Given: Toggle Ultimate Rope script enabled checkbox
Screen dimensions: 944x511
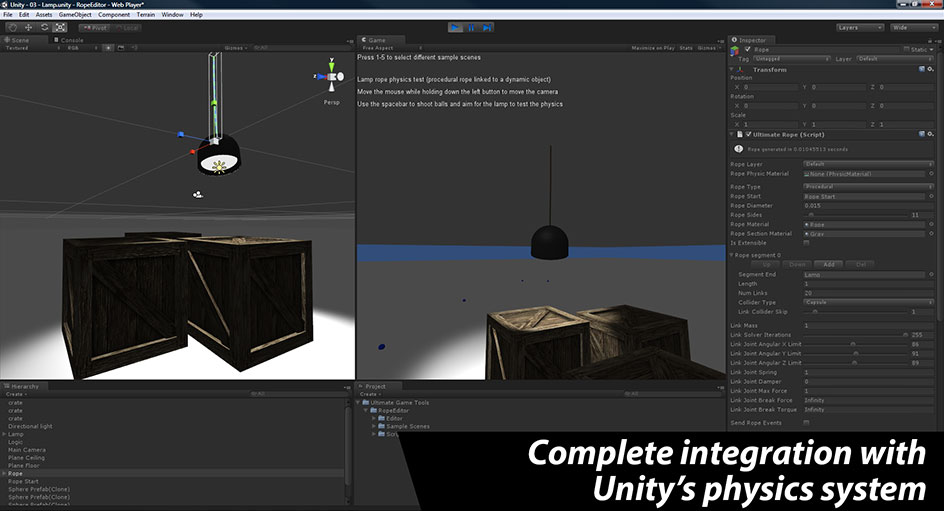Looking at the screenshot, I should tap(748, 134).
